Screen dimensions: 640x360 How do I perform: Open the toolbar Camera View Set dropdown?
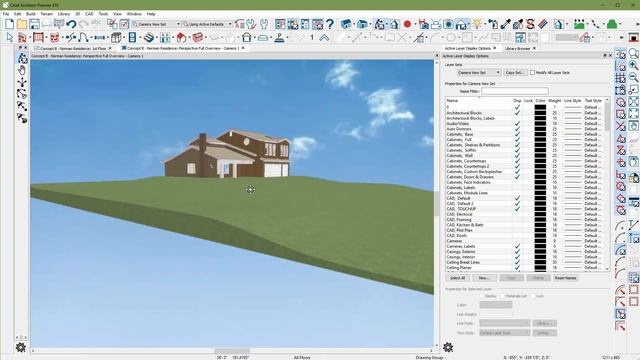pyautogui.click(x=156, y=24)
